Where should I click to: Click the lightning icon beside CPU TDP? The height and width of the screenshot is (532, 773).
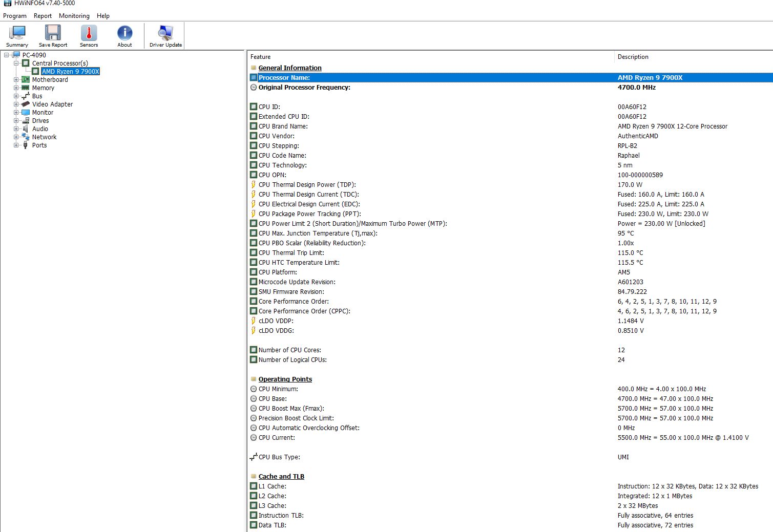[253, 184]
